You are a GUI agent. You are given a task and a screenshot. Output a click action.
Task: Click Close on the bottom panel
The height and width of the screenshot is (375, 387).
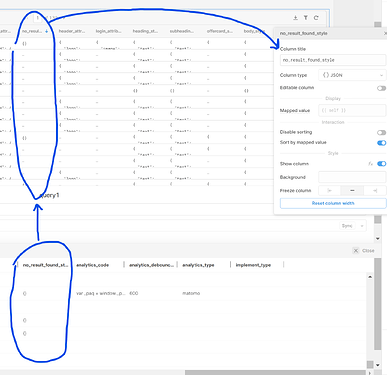click(364, 251)
